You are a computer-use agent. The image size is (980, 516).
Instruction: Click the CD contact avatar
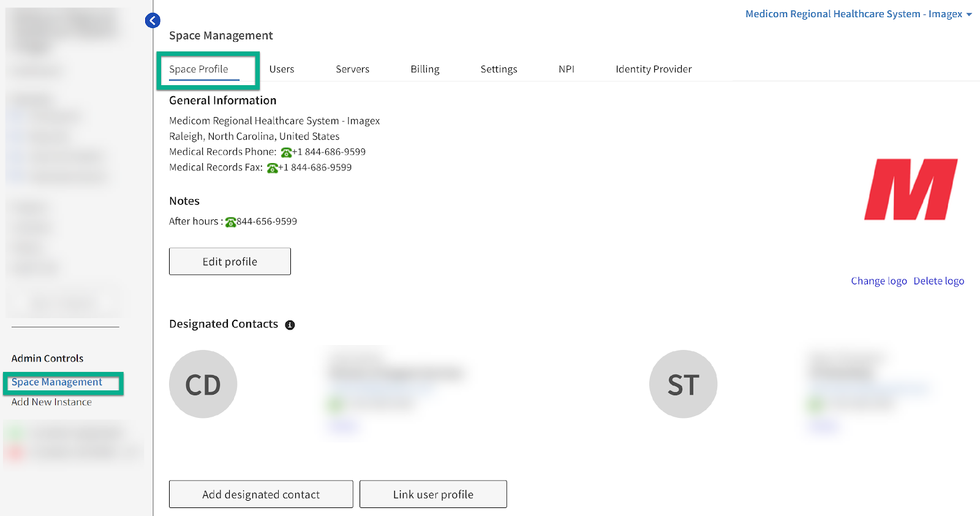tap(203, 384)
